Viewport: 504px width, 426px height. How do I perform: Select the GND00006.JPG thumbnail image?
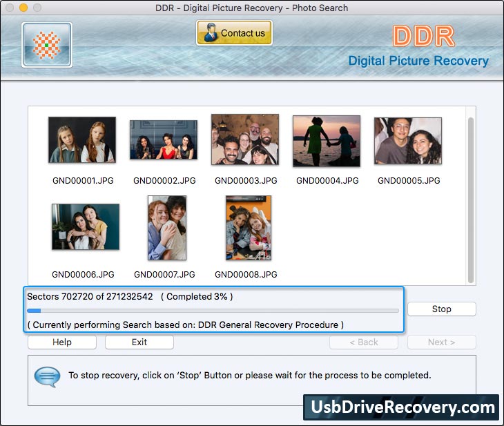(x=86, y=226)
